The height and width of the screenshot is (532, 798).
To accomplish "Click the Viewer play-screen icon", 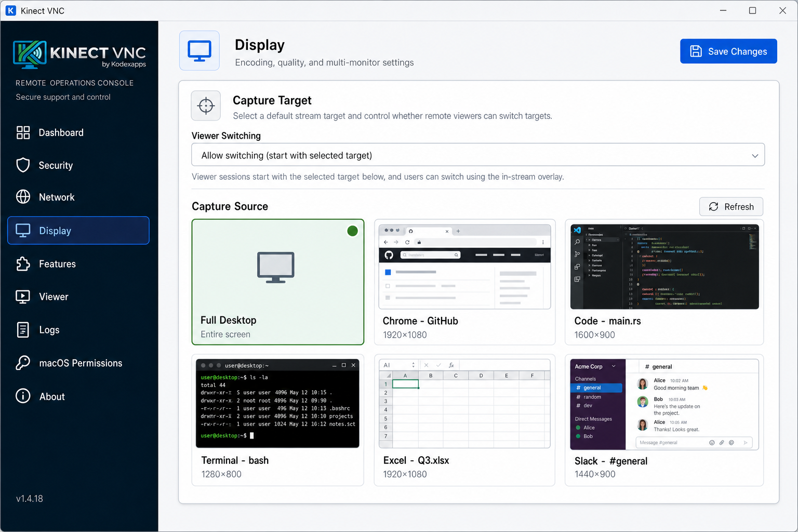I will (x=23, y=297).
